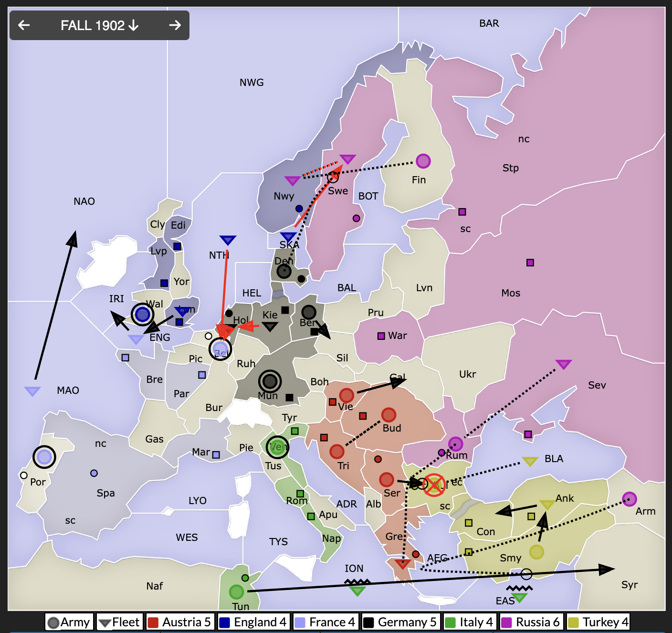Select the German army in Berlin

pos(309,312)
